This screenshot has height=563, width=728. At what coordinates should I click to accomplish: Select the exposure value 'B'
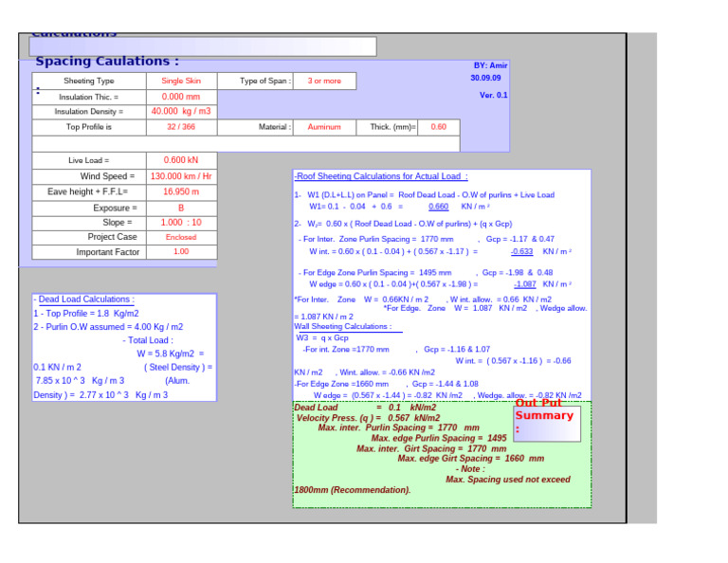tap(182, 208)
